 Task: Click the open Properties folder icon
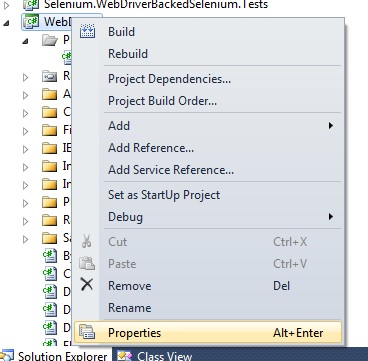50,41
